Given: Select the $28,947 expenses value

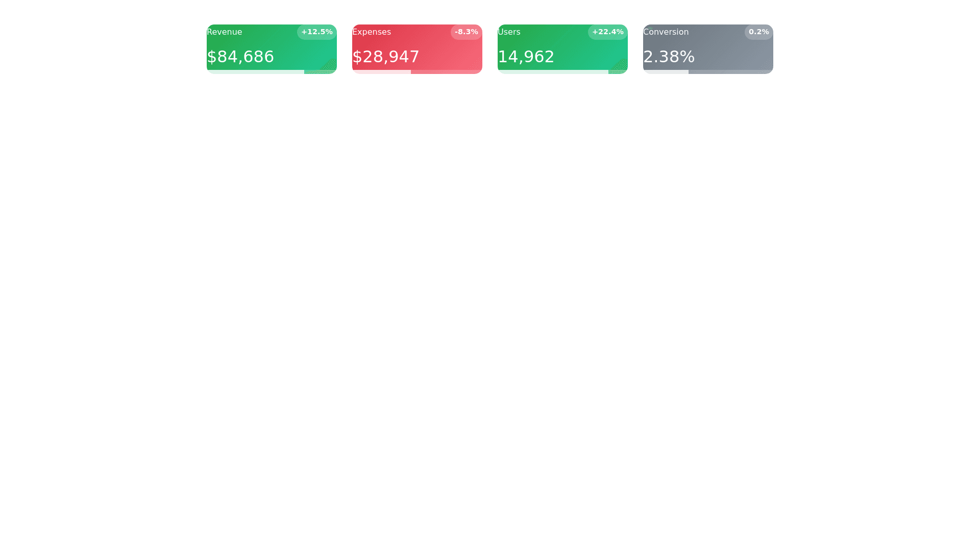Looking at the screenshot, I should coord(386,57).
